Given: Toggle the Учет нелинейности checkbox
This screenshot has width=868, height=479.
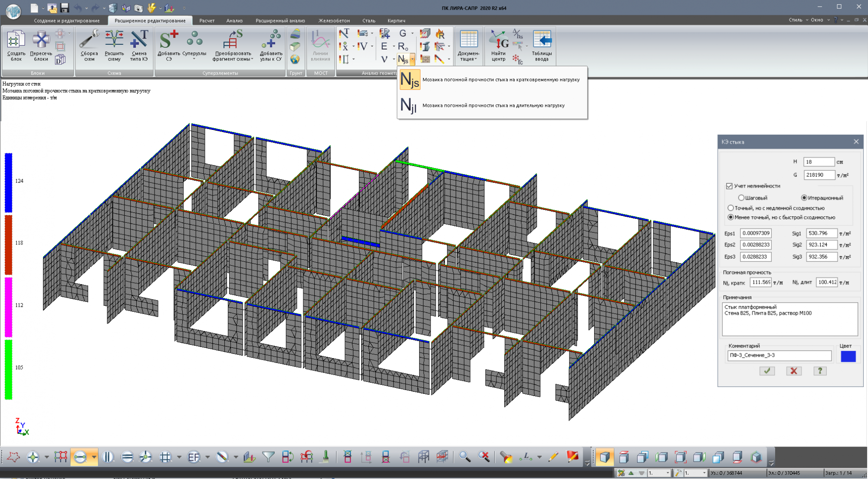Looking at the screenshot, I should (729, 186).
